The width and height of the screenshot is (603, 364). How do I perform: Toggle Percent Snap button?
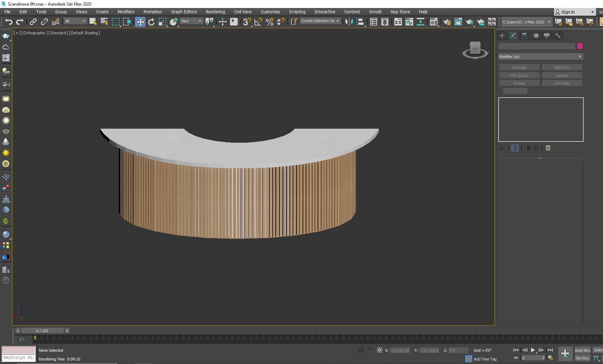[x=270, y=22]
